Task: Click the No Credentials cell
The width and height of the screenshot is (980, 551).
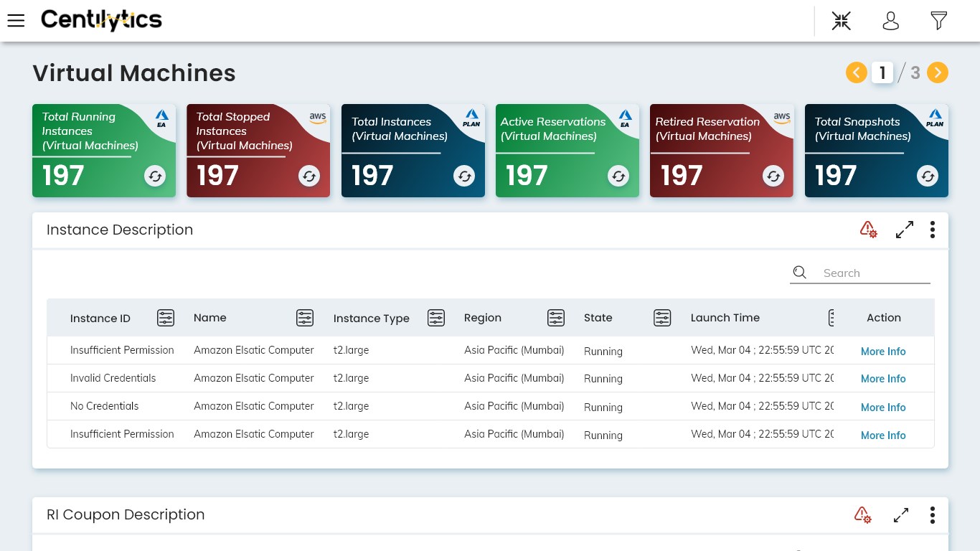Action: click(x=105, y=406)
